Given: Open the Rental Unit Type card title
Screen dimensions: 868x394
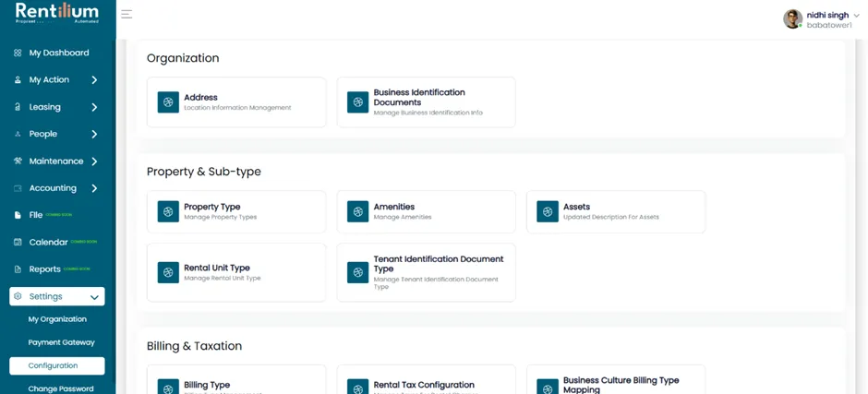Looking at the screenshot, I should 217,268.
